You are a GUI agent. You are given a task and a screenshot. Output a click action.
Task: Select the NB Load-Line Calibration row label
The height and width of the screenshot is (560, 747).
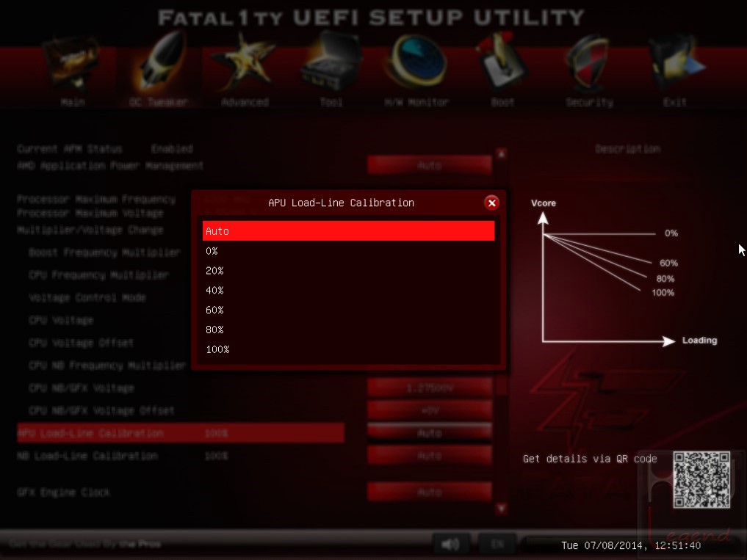pyautogui.click(x=87, y=456)
